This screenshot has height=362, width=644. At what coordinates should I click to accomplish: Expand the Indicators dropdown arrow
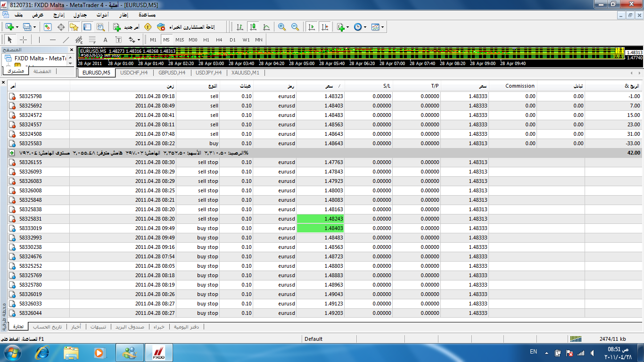(x=348, y=27)
